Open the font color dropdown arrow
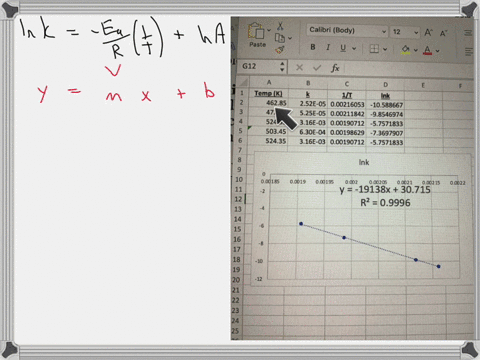 tap(438, 51)
